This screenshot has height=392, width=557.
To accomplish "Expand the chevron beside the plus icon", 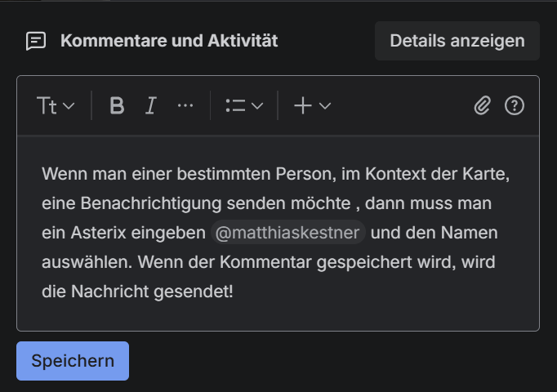I will point(325,105).
